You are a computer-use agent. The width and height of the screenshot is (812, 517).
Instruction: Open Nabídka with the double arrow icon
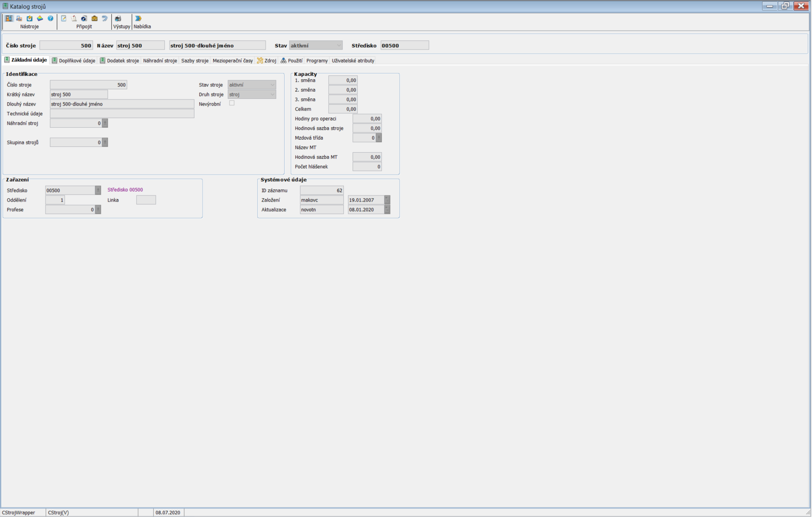(138, 19)
